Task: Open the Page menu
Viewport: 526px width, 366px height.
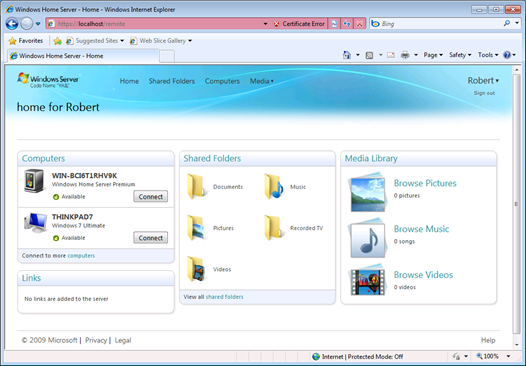Action: click(433, 55)
